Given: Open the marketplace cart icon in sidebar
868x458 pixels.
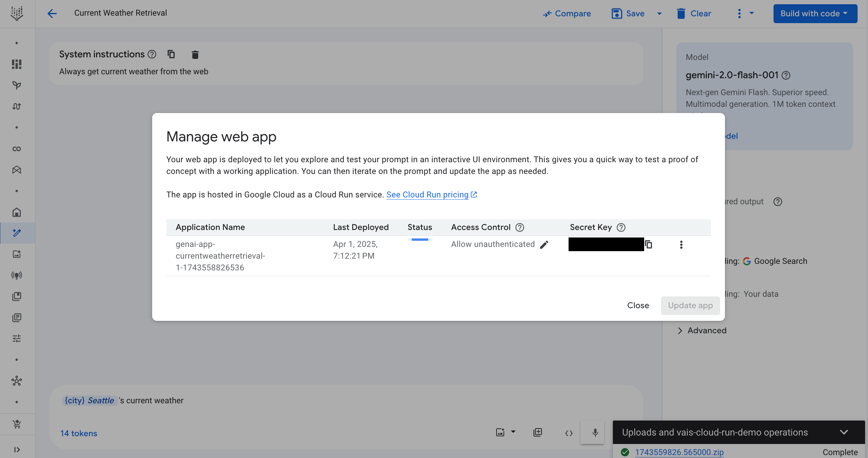Looking at the screenshot, I should click(17, 424).
